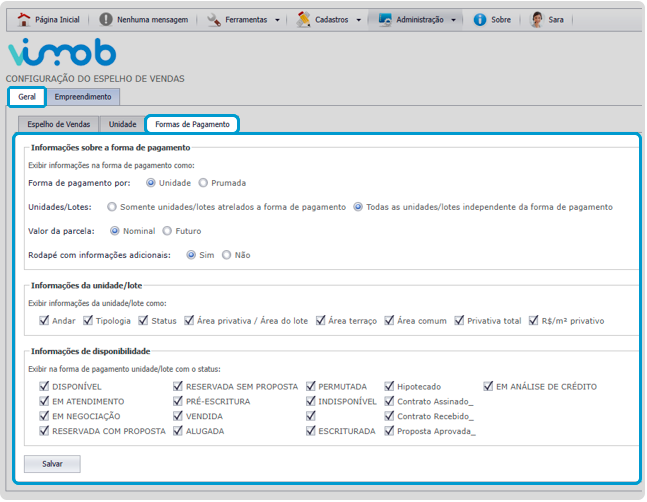The width and height of the screenshot is (647, 502).
Task: Select the Prumada radio option
Action: (x=203, y=183)
